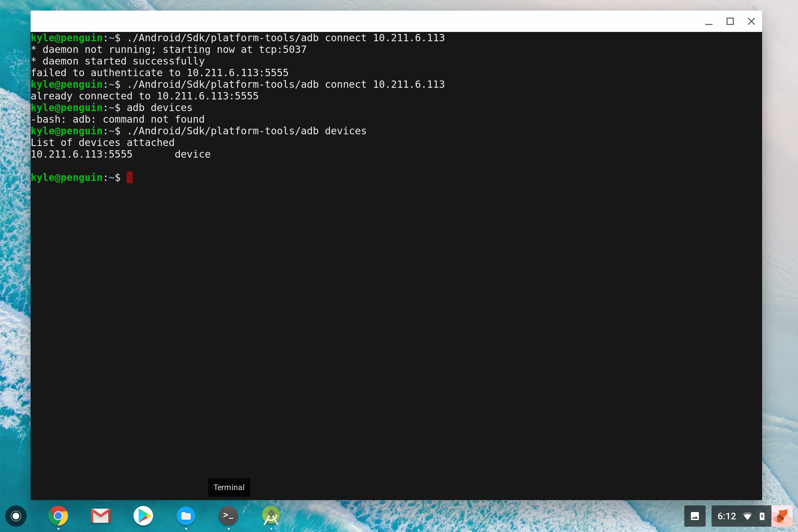Open Gmail from the shelf
The width and height of the screenshot is (798, 532).
pos(100,516)
